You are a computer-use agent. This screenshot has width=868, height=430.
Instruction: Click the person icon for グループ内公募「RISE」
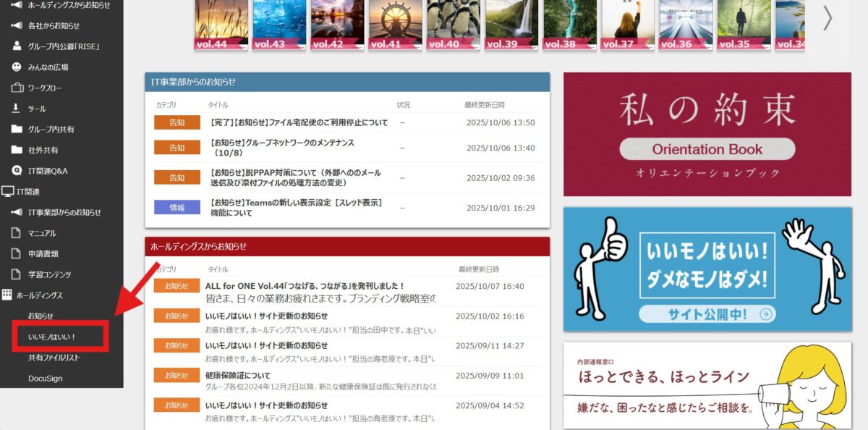[16, 46]
